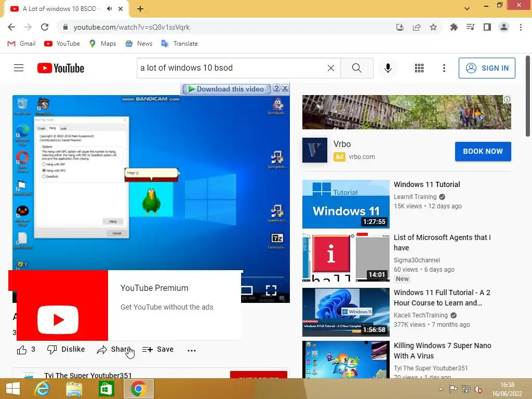Open the vrbo.com ad link

click(362, 157)
